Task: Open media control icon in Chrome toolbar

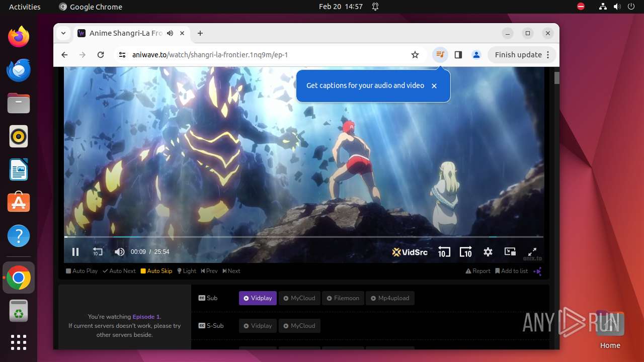Action: (x=440, y=55)
